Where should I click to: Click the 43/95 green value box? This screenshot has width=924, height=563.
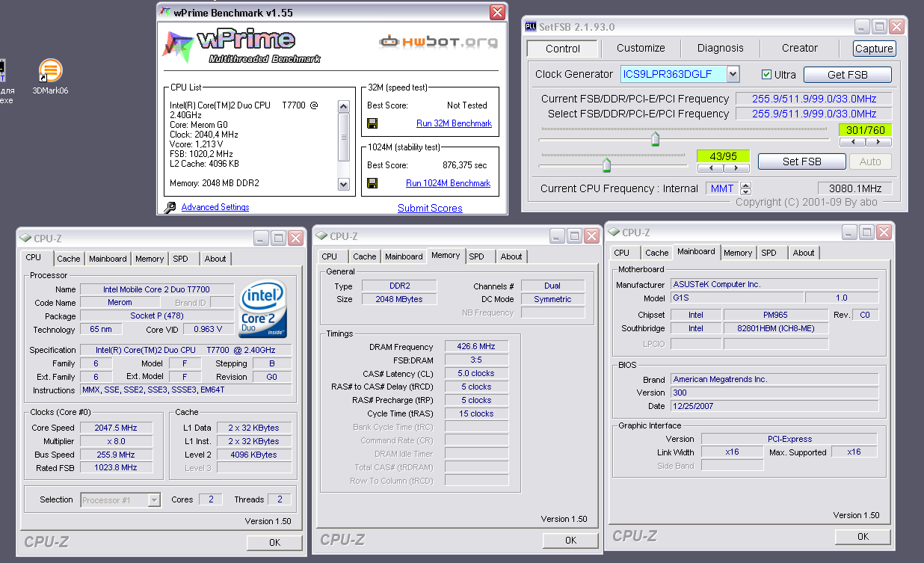pos(723,156)
